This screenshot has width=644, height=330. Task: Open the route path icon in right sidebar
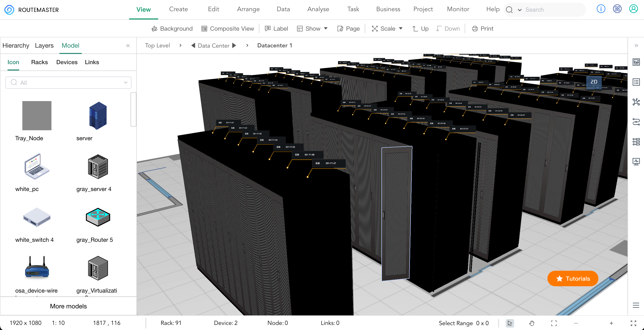point(636,122)
